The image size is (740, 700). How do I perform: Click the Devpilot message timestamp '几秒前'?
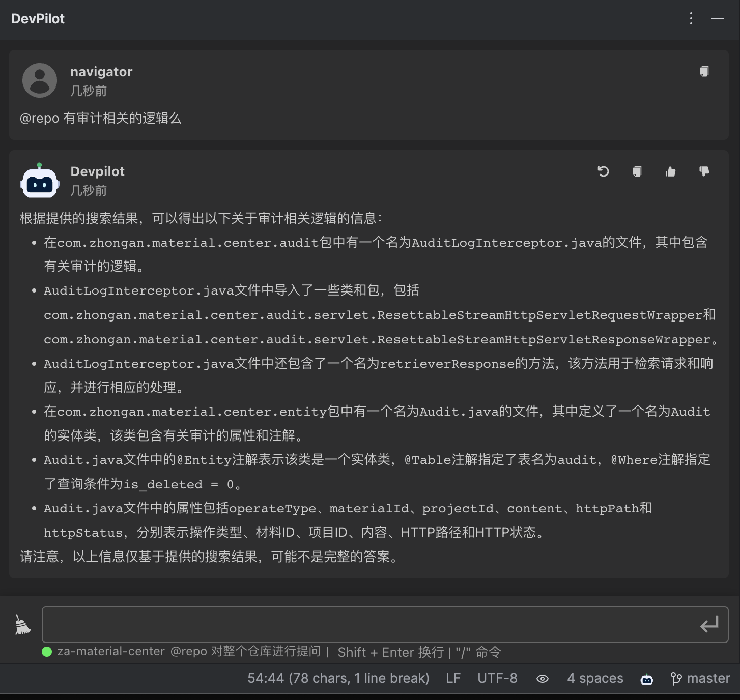[x=89, y=191]
